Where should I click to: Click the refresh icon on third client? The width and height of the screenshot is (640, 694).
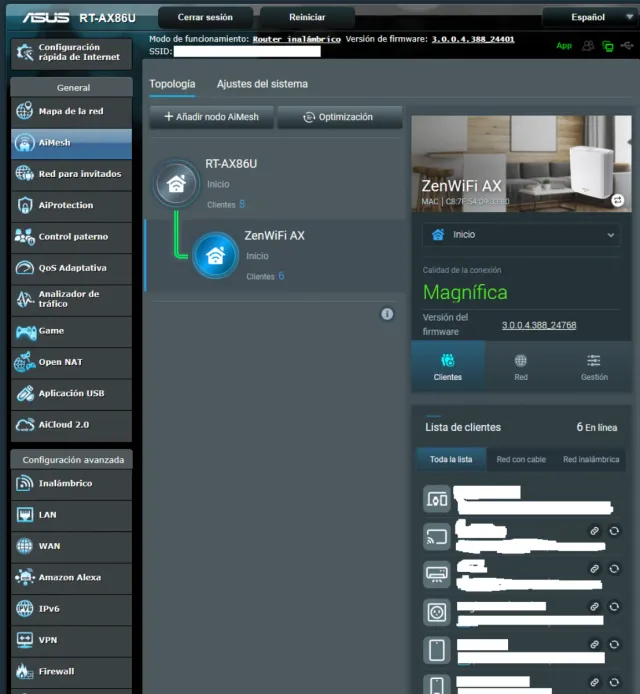tap(614, 568)
